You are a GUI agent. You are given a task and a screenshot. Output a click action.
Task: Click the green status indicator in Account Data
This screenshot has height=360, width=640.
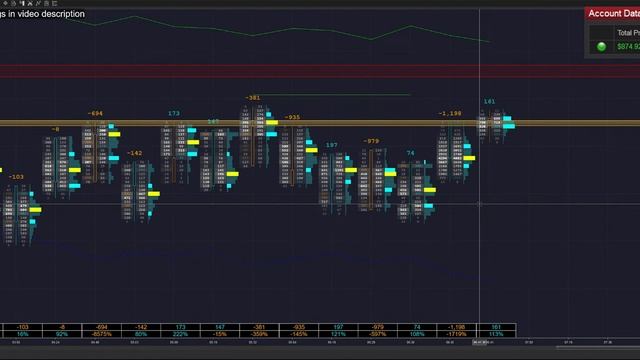[x=601, y=47]
